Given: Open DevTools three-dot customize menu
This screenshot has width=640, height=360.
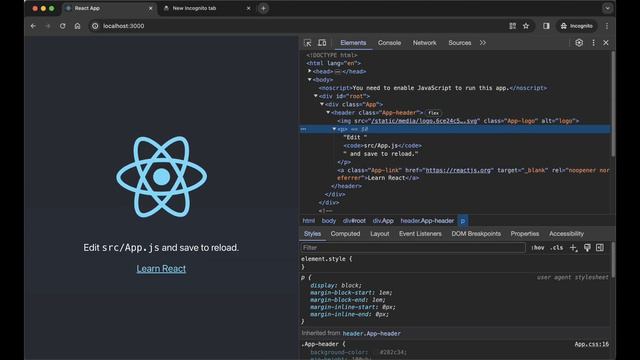Looking at the screenshot, I should coord(593,43).
